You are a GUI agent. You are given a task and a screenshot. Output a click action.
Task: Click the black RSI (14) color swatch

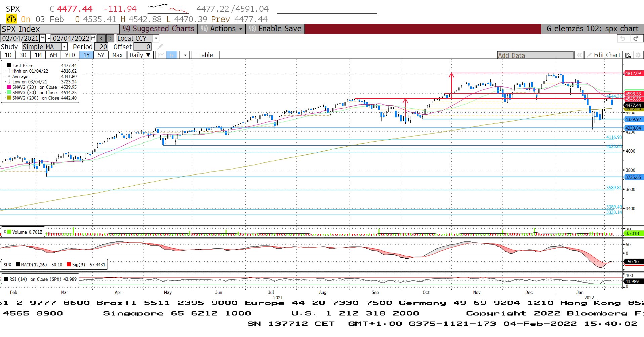[x=6, y=279]
